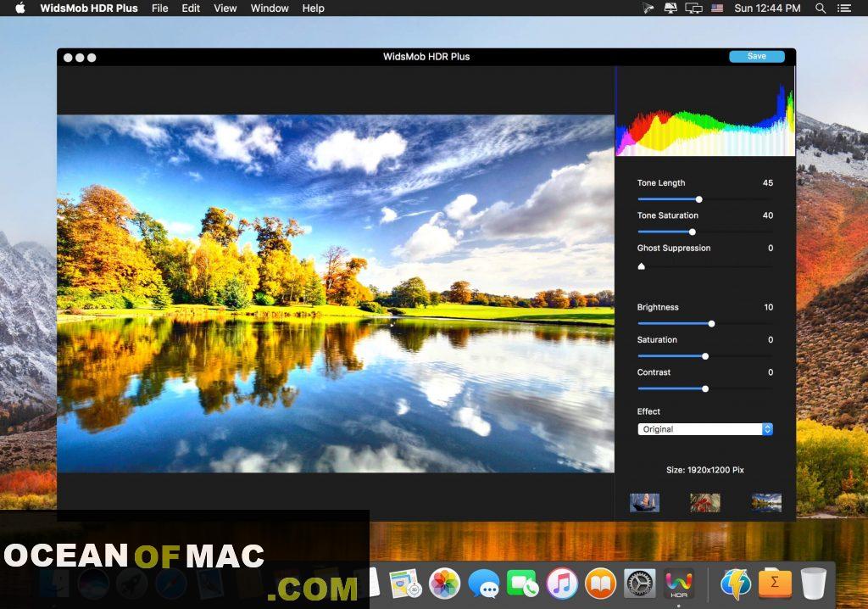This screenshot has height=609, width=868.
Task: Open the WidsMob HDR Plus application menu
Action: point(88,8)
